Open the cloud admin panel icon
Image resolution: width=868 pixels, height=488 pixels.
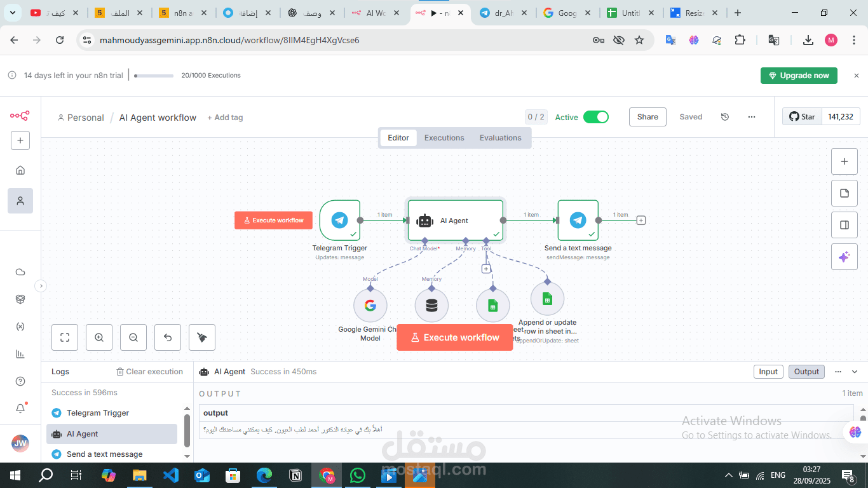coord(20,272)
